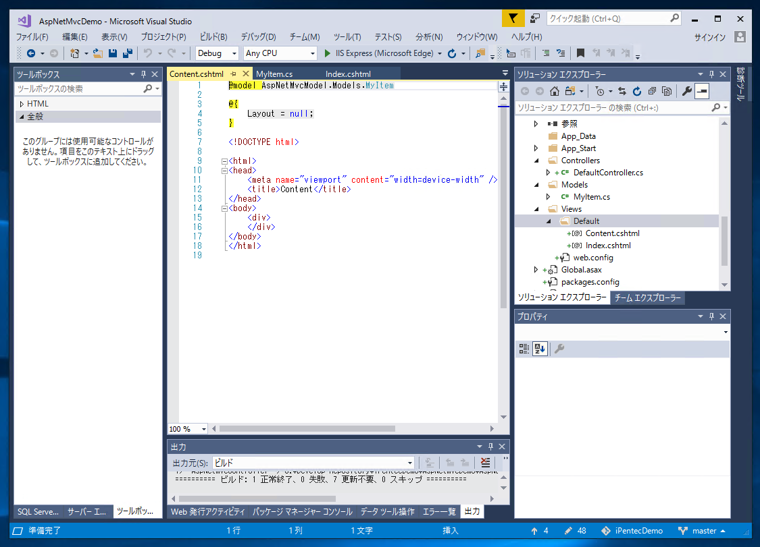Click the New Project toolbar icon
The width and height of the screenshot is (760, 547).
tap(74, 53)
